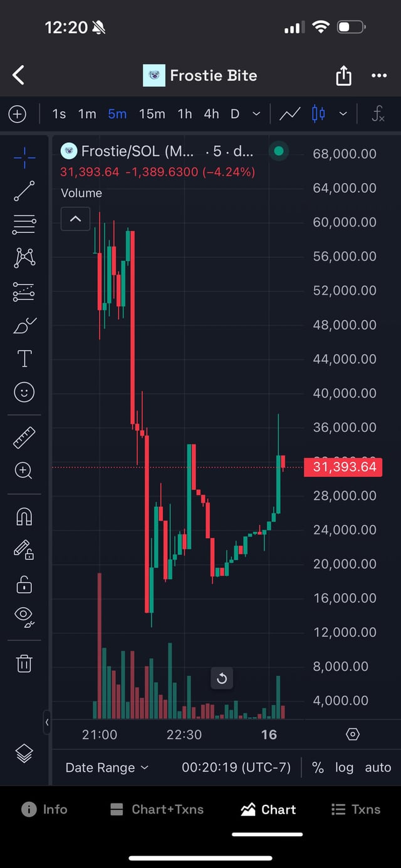Toggle the log scale option

point(344,767)
